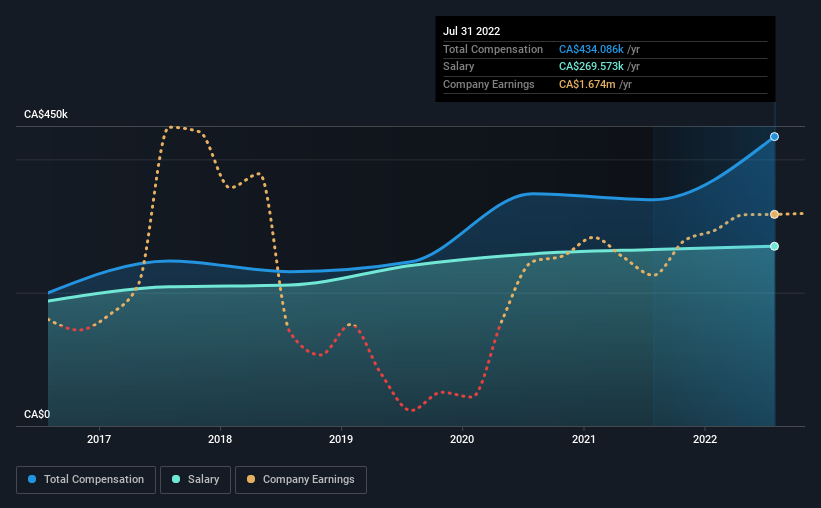Click the CA$0 y-axis label
This screenshot has height=508, width=821.
[x=37, y=414]
